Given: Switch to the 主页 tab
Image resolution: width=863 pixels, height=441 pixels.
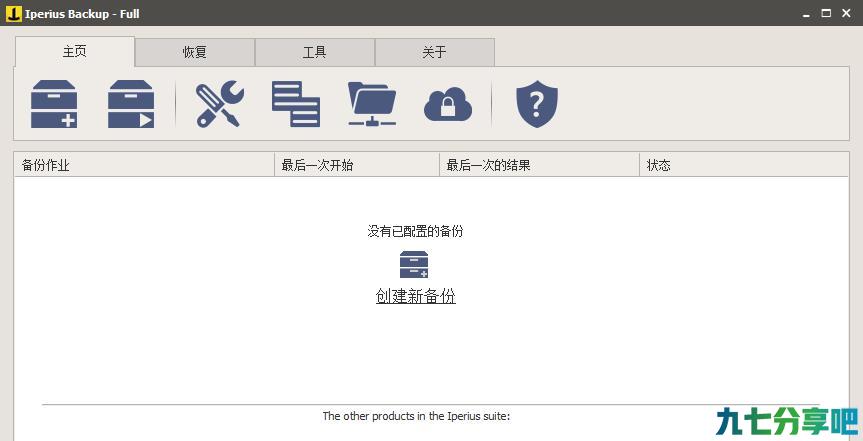Looking at the screenshot, I should [74, 52].
